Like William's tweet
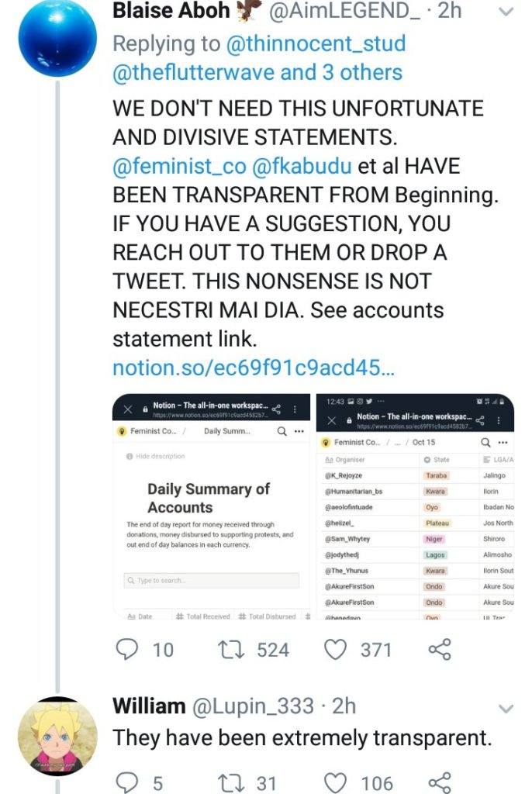Viewport: 532px width, 794px height. point(335,782)
